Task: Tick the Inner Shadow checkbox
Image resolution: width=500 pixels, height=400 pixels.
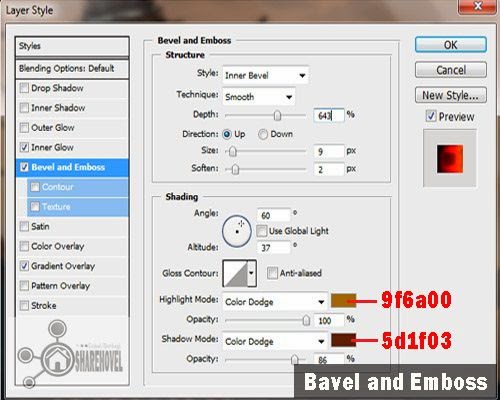Action: [24, 108]
